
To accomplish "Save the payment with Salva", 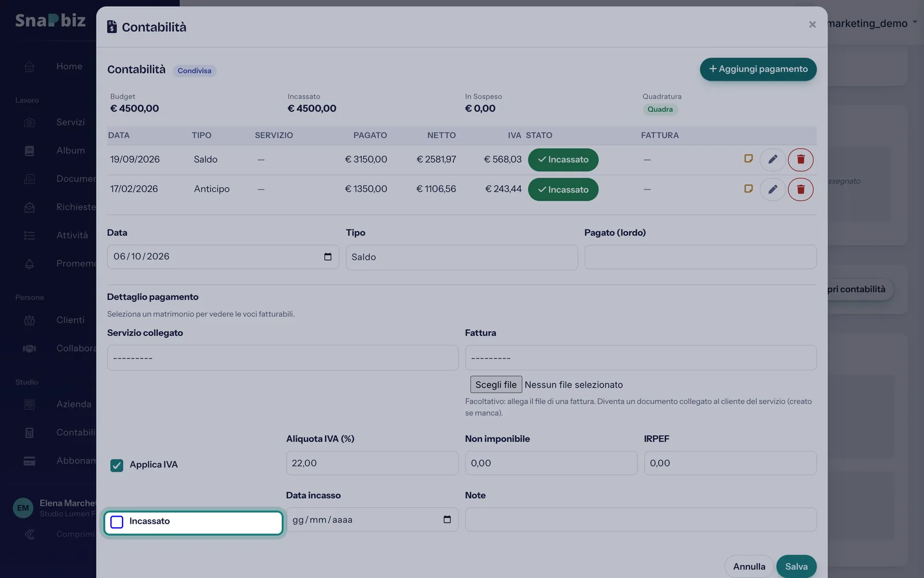I will coord(796,566).
